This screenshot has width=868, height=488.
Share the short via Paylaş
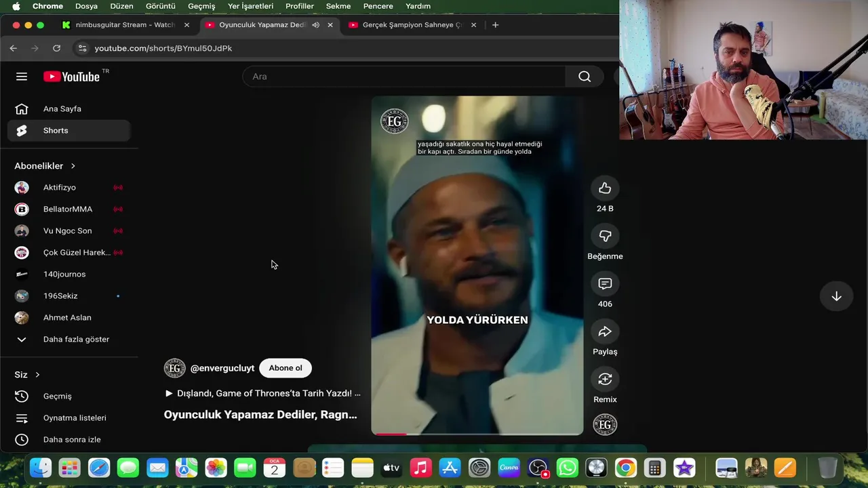(x=605, y=331)
